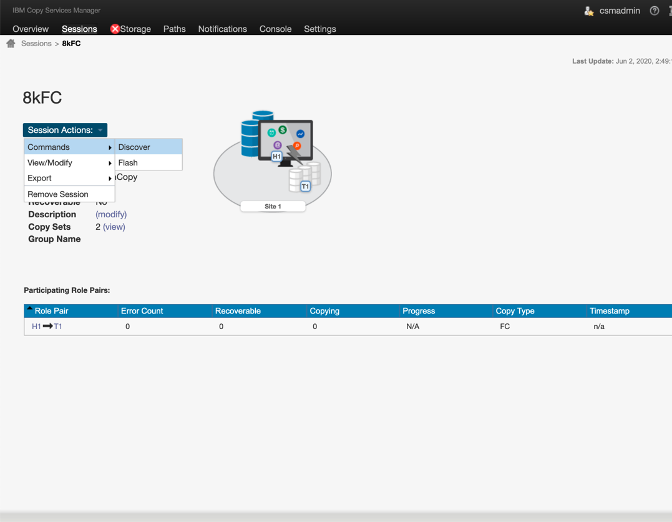The height and width of the screenshot is (522, 672).
Task: Select the Commands menu entry
Action: [x=69, y=147]
